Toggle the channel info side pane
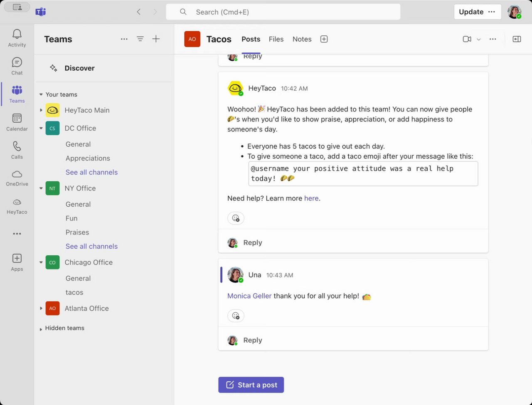Viewport: 532px width, 405px height. point(517,39)
